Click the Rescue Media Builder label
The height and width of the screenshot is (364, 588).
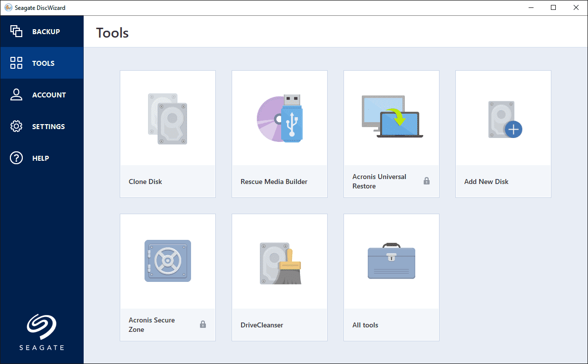(274, 182)
